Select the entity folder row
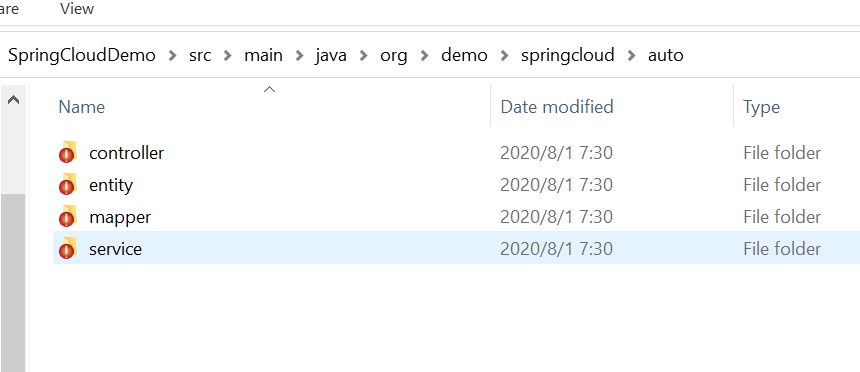The width and height of the screenshot is (860, 372). pyautogui.click(x=456, y=185)
